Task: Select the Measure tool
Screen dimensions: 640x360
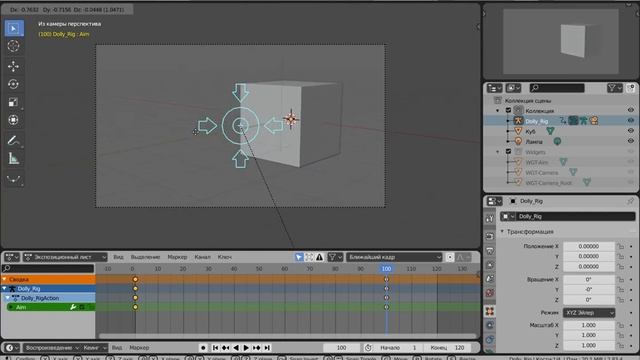Action: point(14,158)
